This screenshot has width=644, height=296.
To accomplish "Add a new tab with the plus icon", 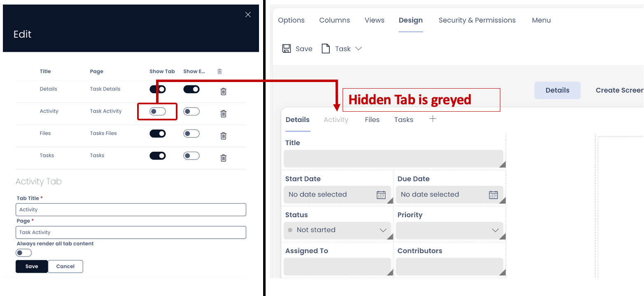I will tap(433, 119).
